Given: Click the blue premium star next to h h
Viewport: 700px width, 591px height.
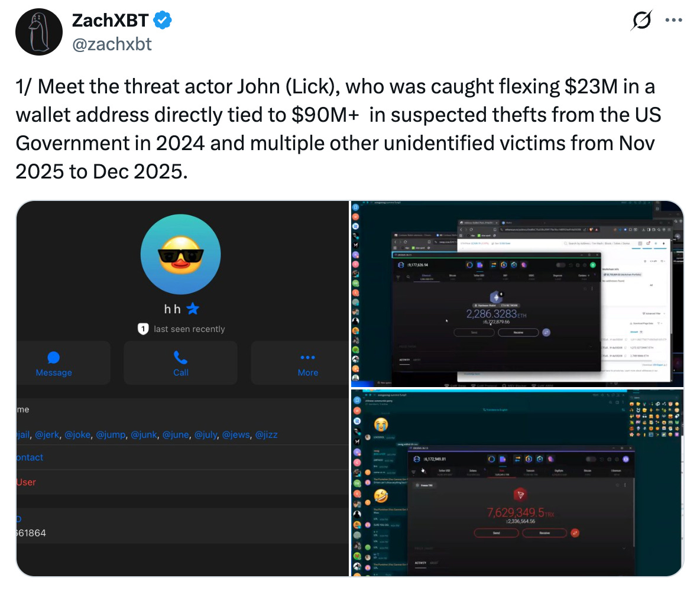Looking at the screenshot, I should pos(193,309).
